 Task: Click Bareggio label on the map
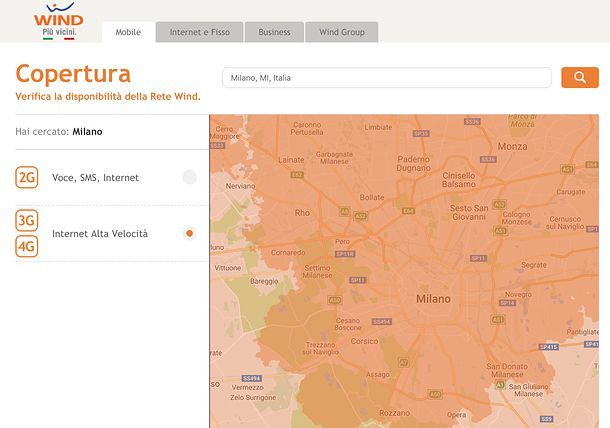point(264,281)
